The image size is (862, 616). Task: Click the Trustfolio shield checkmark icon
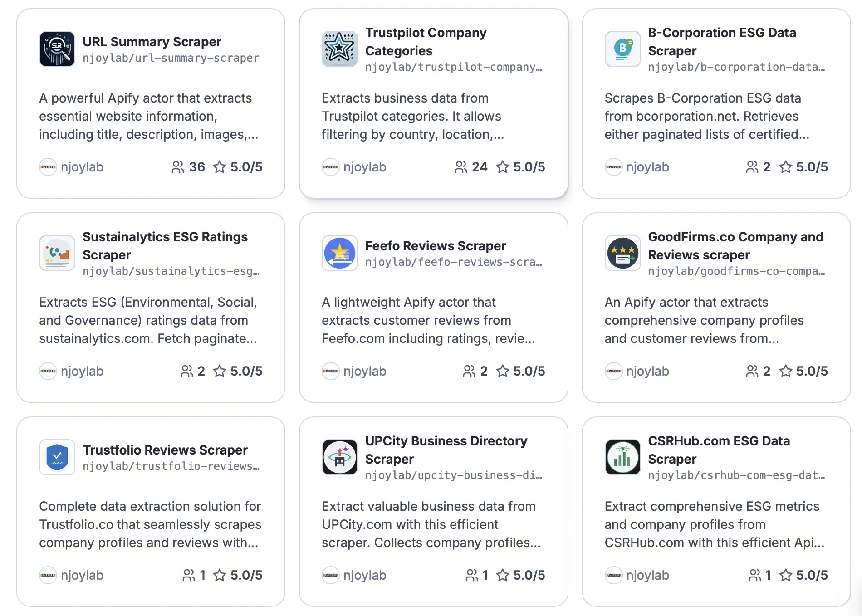pyautogui.click(x=57, y=457)
